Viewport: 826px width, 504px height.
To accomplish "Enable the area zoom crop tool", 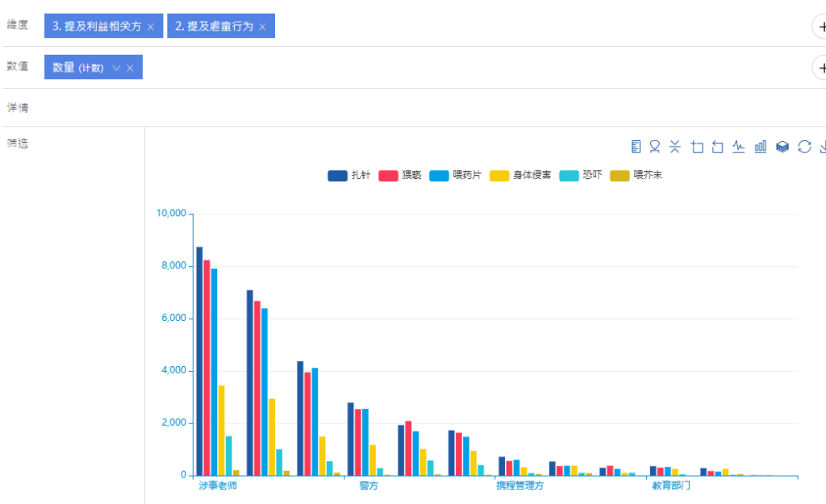I will [x=698, y=147].
